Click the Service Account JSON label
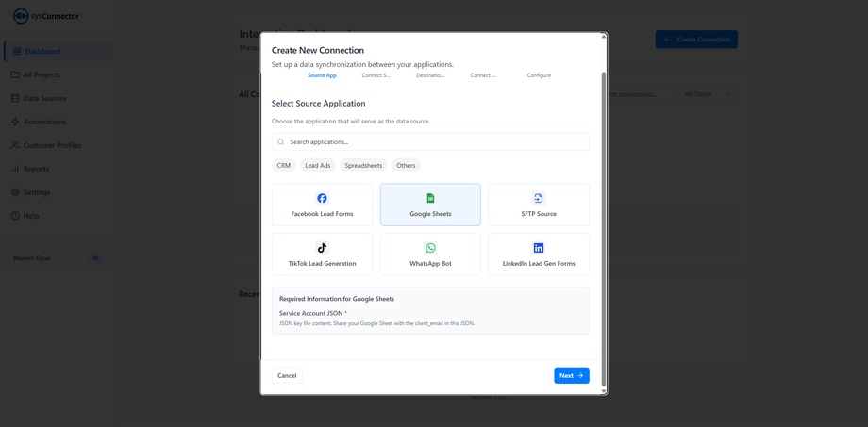868x427 pixels. tap(311, 313)
